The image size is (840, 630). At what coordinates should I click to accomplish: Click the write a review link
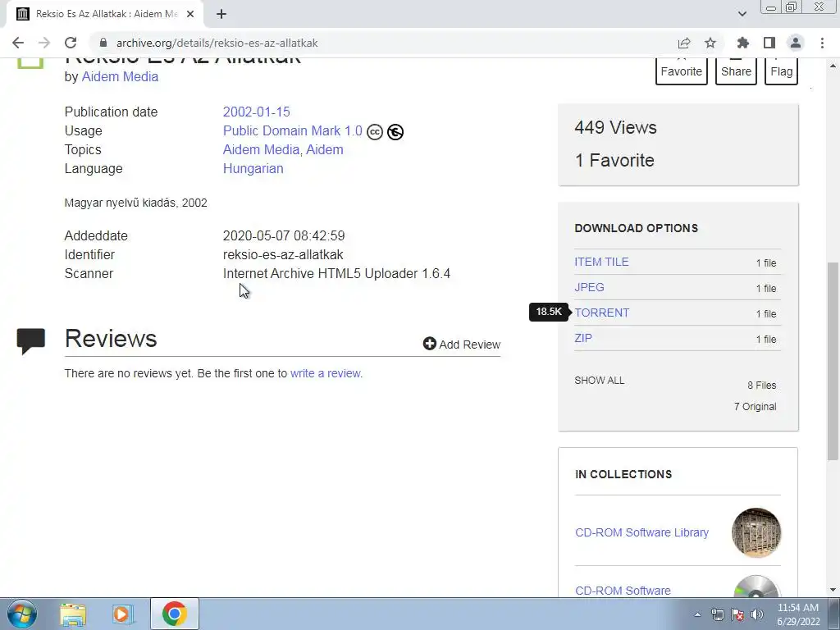[x=325, y=373]
